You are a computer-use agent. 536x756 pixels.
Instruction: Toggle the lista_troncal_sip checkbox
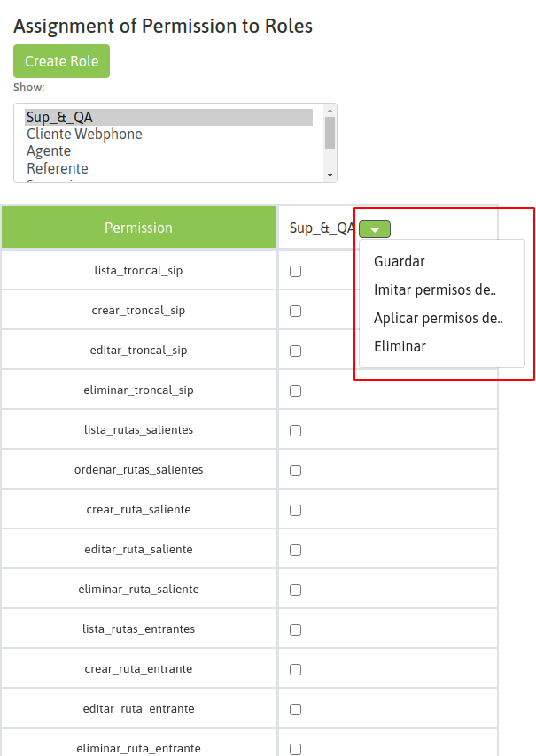(x=296, y=272)
